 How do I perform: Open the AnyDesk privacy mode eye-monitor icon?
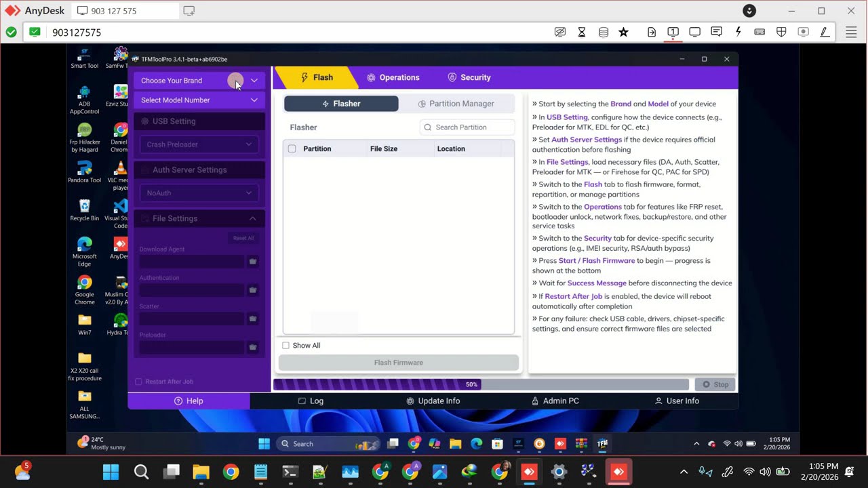[560, 32]
